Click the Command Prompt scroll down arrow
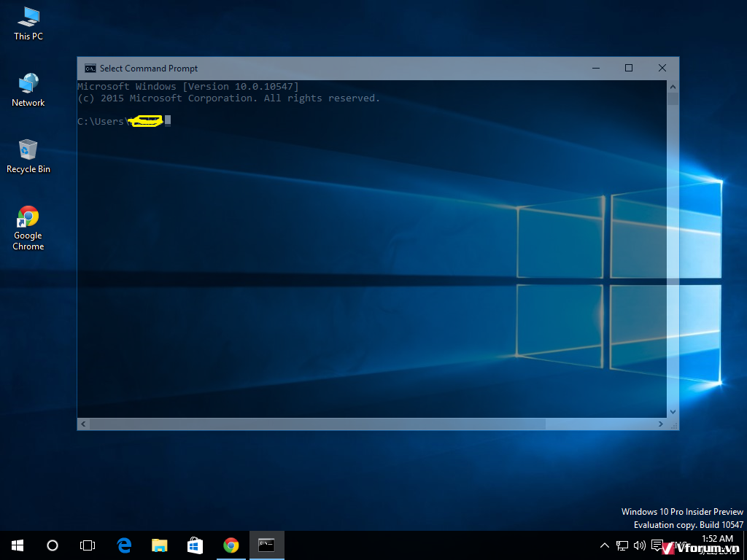Viewport: 747px width, 560px height. click(673, 412)
